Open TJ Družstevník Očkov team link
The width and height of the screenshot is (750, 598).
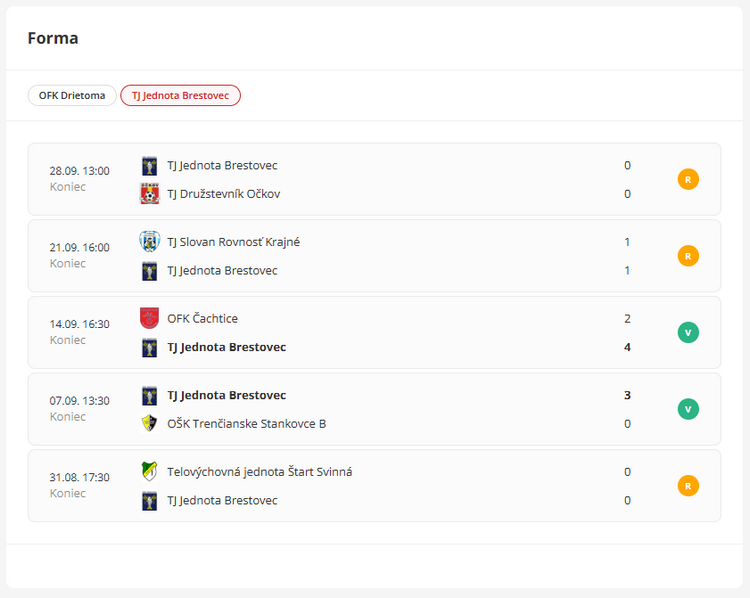tap(223, 194)
